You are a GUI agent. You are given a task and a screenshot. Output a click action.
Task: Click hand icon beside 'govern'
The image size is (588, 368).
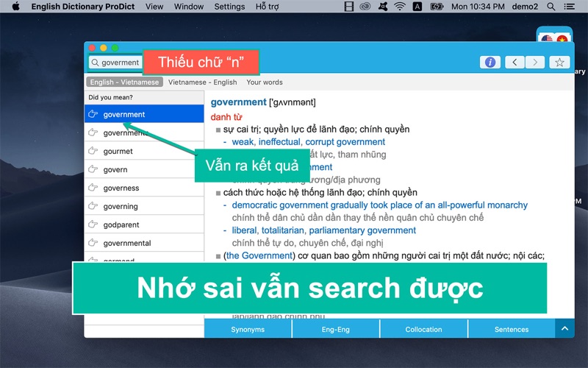[x=93, y=169]
